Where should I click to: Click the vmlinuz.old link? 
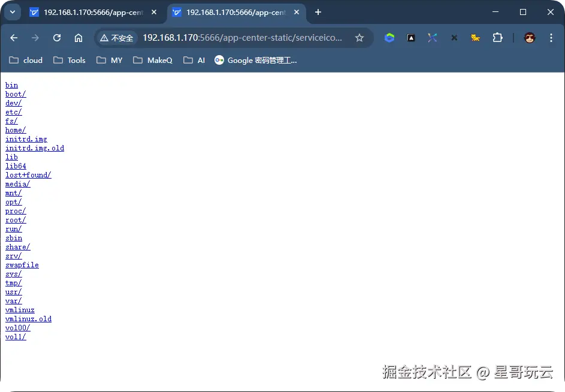29,319
